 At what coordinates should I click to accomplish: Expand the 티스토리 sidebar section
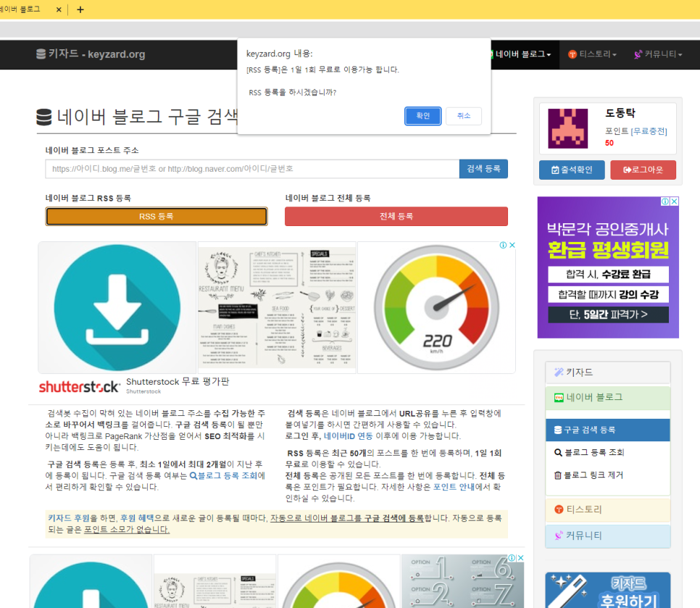(x=607, y=509)
